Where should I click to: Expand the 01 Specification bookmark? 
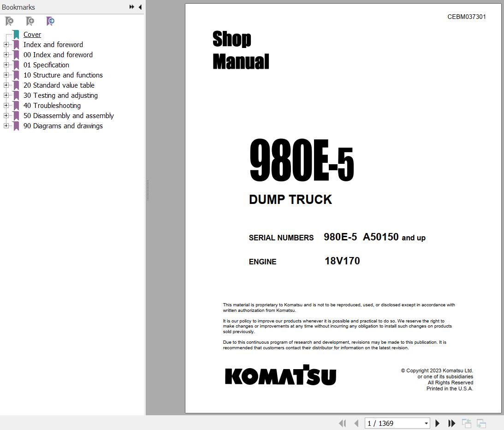(6, 65)
